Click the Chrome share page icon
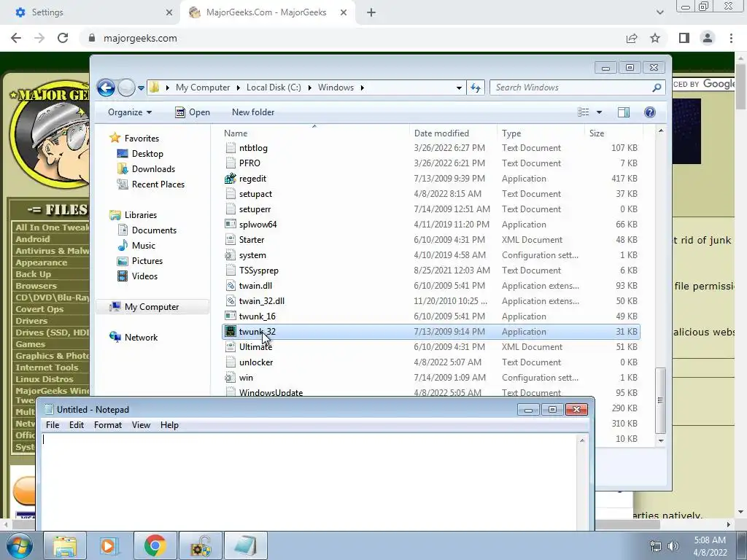The height and width of the screenshot is (560, 747). click(632, 38)
